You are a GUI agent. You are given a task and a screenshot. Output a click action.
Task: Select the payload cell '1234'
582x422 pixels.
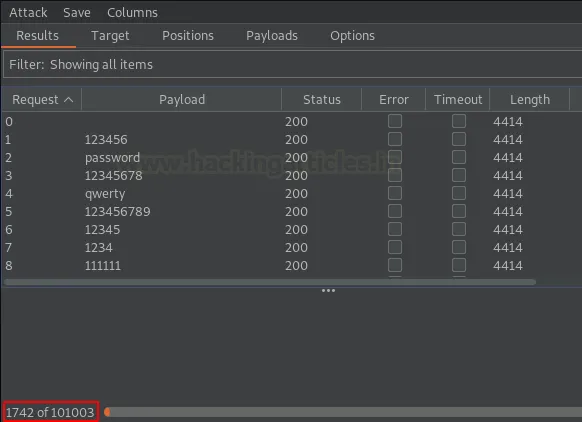click(99, 248)
